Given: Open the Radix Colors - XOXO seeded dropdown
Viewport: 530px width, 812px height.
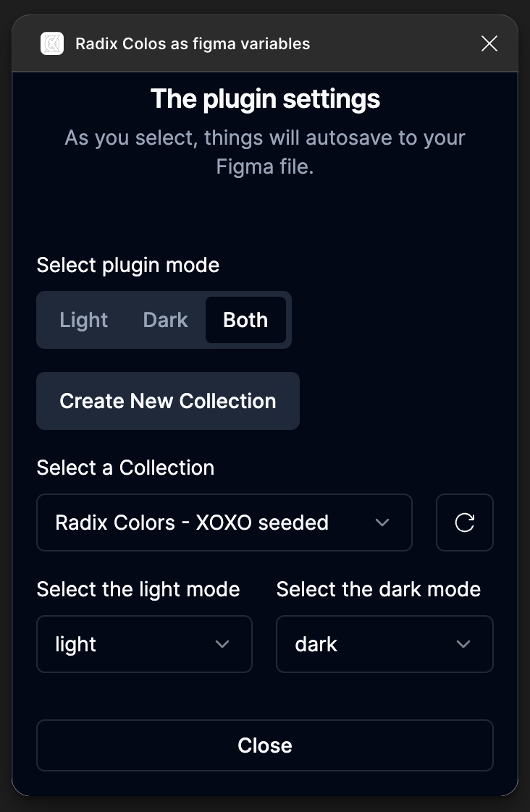Looking at the screenshot, I should 224,523.
